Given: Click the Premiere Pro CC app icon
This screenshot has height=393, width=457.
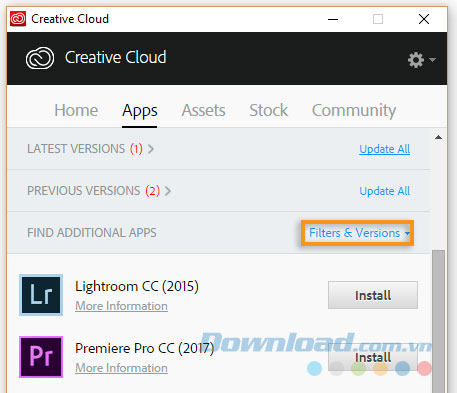Looking at the screenshot, I should pos(41,357).
